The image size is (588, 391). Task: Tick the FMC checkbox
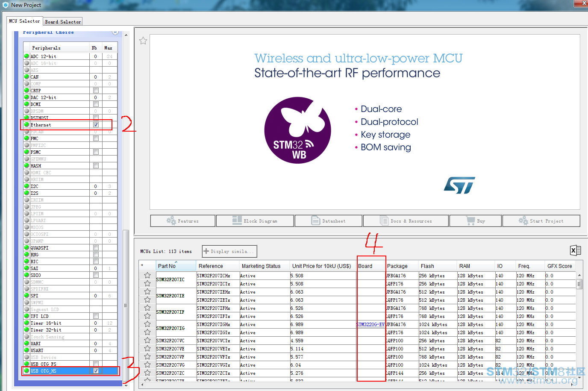96,138
